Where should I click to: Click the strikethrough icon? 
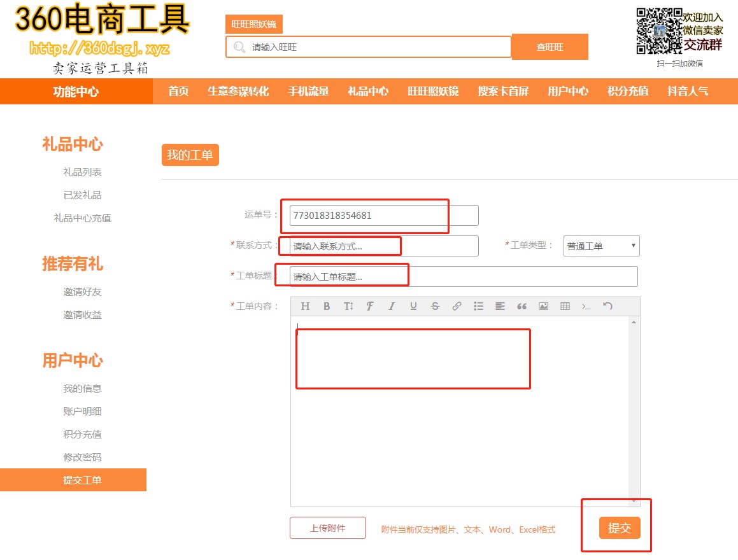click(435, 306)
